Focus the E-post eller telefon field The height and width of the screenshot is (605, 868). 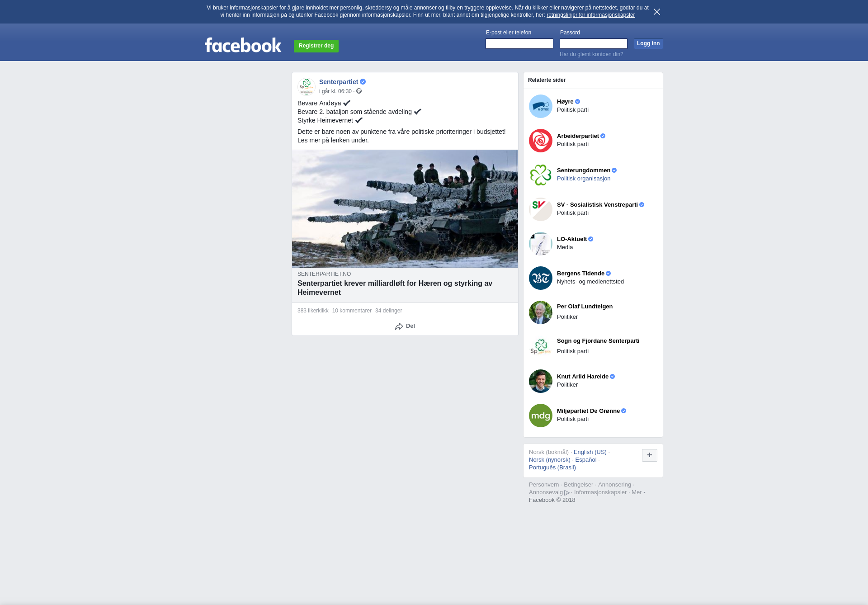coord(519,43)
